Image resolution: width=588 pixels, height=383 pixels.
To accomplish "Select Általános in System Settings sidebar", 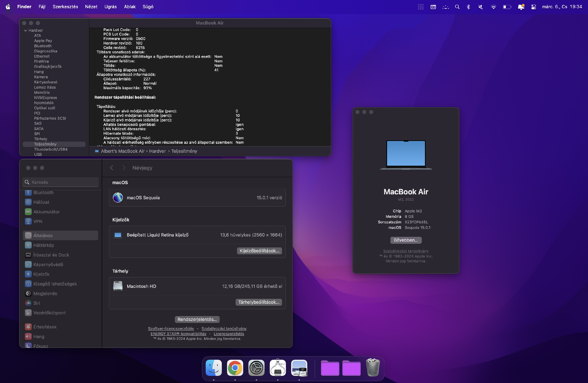I will point(60,235).
